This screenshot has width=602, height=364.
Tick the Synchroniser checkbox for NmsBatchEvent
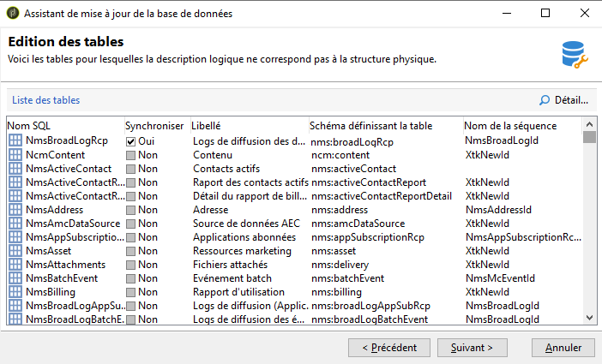[x=131, y=278]
